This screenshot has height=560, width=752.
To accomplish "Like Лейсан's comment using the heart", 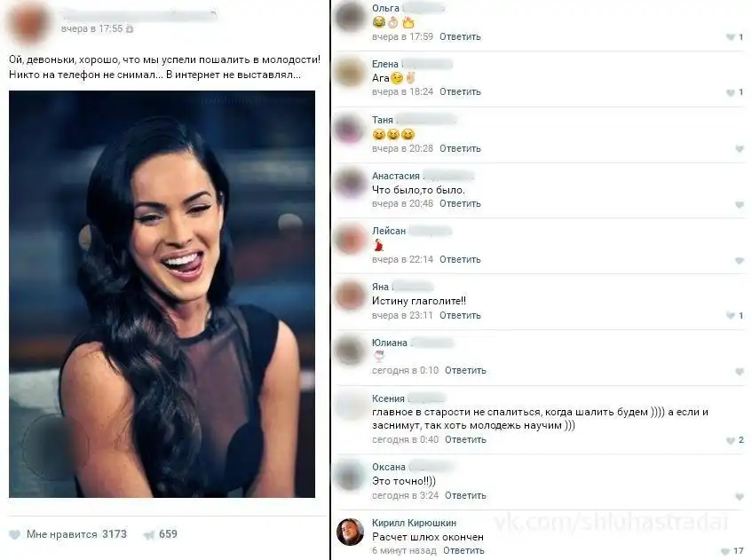I will pos(739,260).
